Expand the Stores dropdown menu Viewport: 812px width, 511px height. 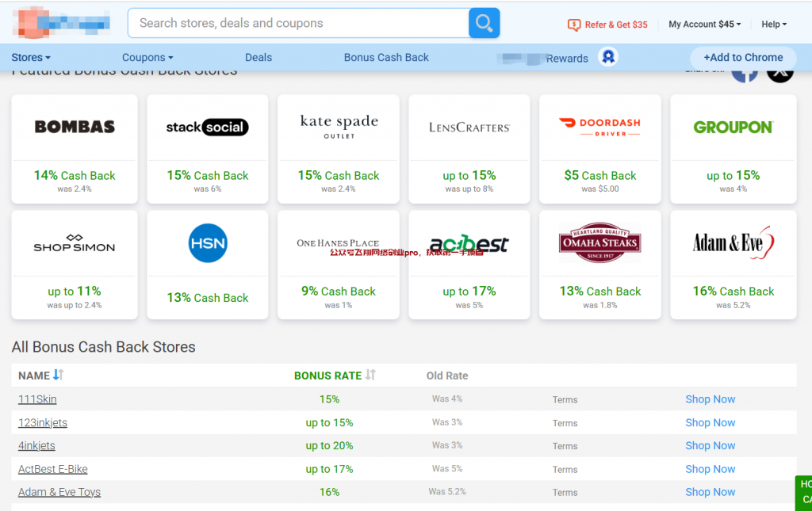[31, 58]
